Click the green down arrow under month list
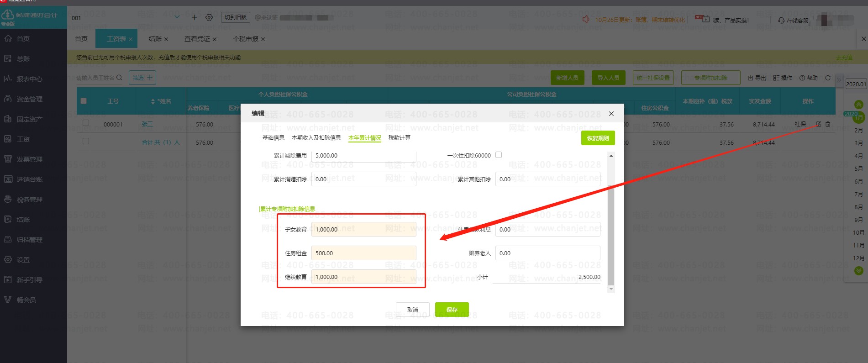868x363 pixels. click(859, 271)
